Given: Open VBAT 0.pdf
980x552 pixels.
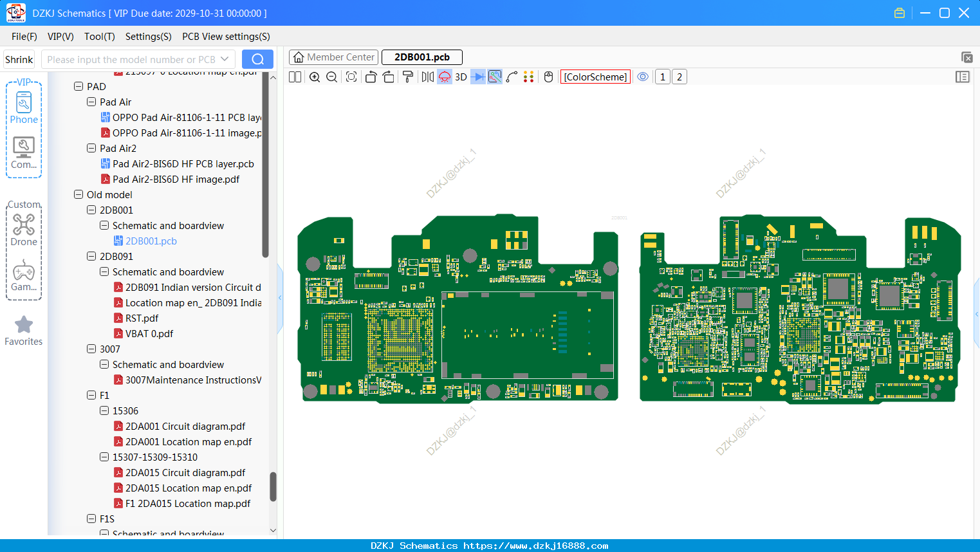Looking at the screenshot, I should (x=143, y=333).
